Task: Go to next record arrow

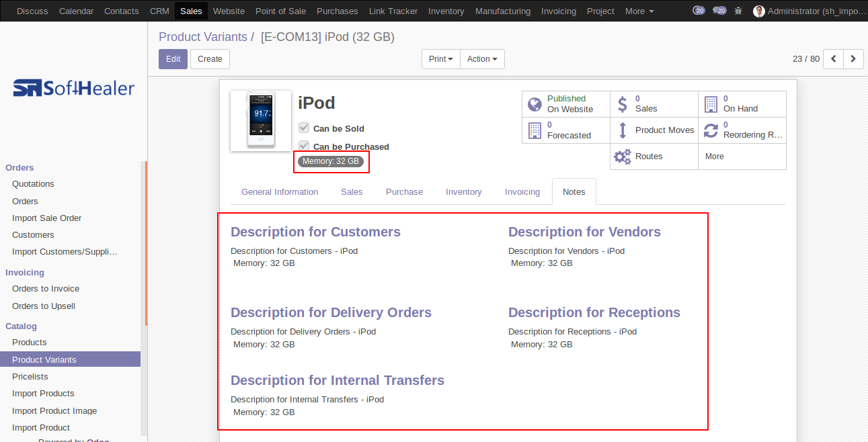Action: (854, 59)
